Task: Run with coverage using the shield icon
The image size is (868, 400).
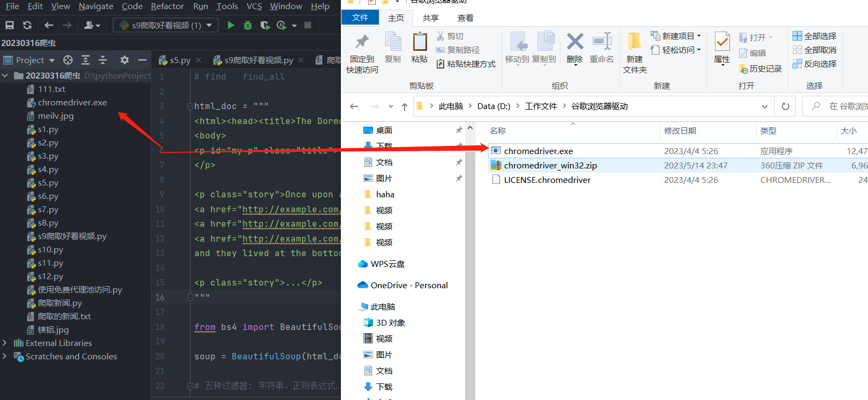Action: pos(265,25)
